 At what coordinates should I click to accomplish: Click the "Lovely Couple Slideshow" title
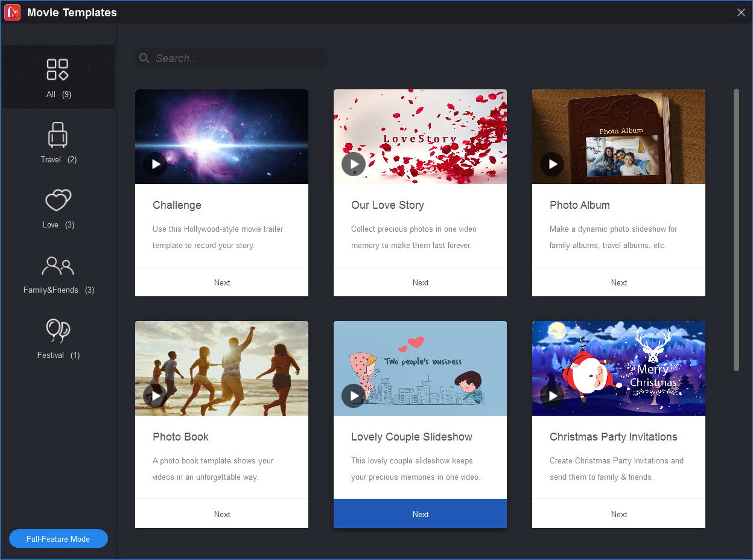(x=411, y=437)
